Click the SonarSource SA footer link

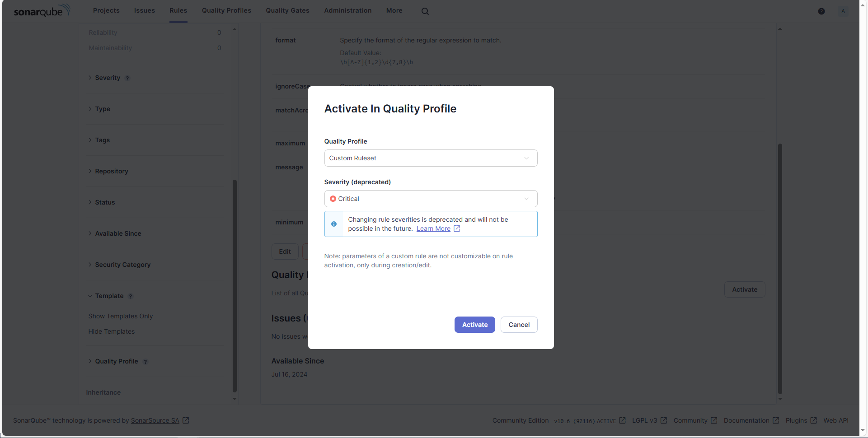[155, 420]
